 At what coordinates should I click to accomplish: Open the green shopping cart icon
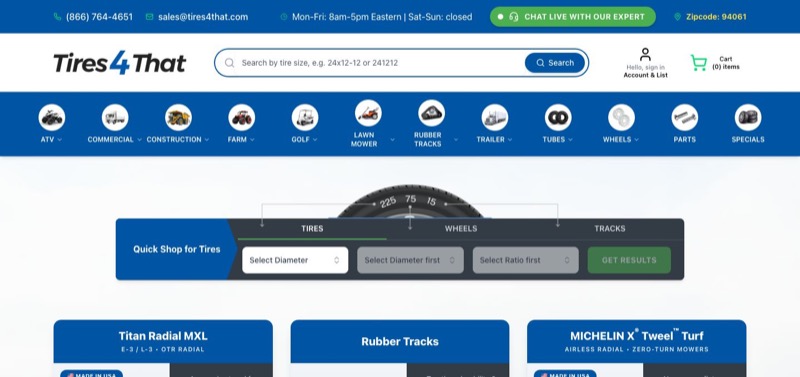tap(698, 63)
